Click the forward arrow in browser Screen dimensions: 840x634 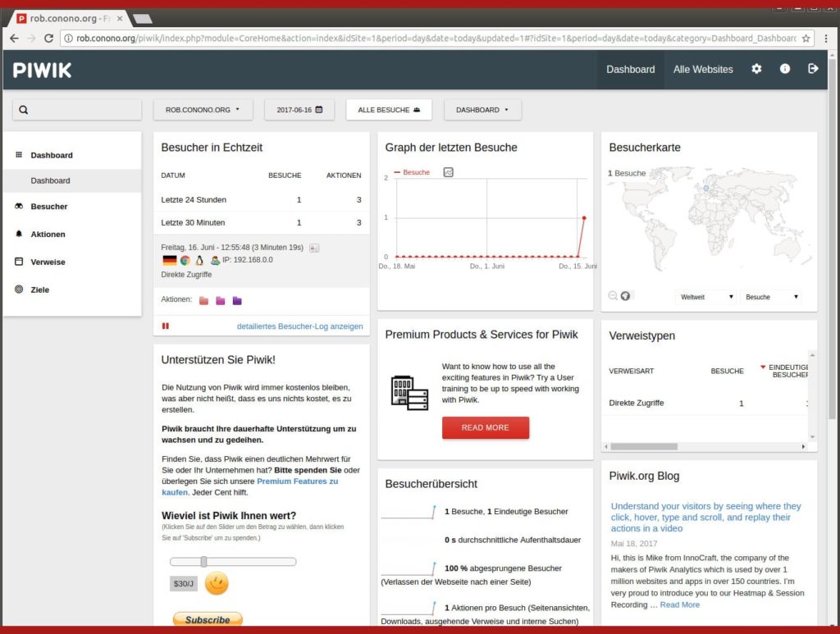[31, 39]
